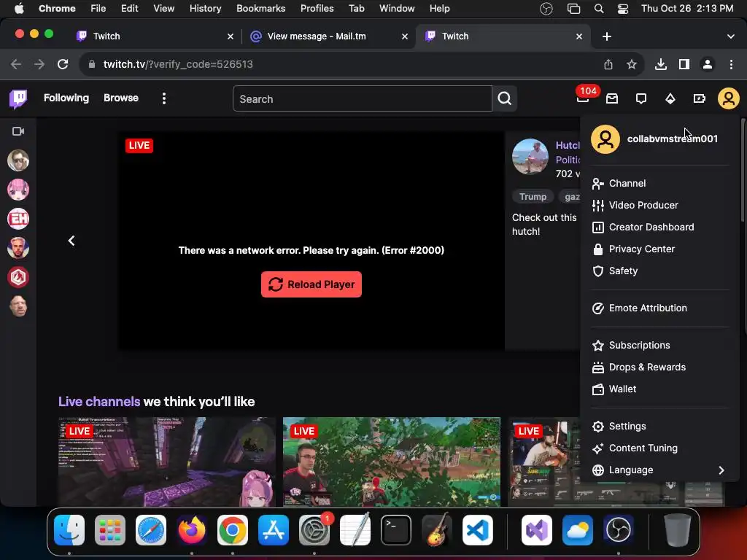
Task: Open Wallet from the user menu
Action: [x=659, y=389]
